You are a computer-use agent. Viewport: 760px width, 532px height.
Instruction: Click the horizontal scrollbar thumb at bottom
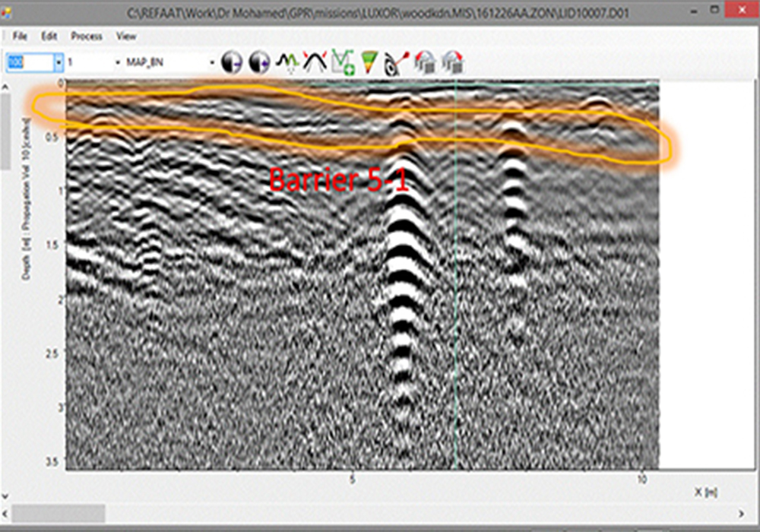[58, 514]
